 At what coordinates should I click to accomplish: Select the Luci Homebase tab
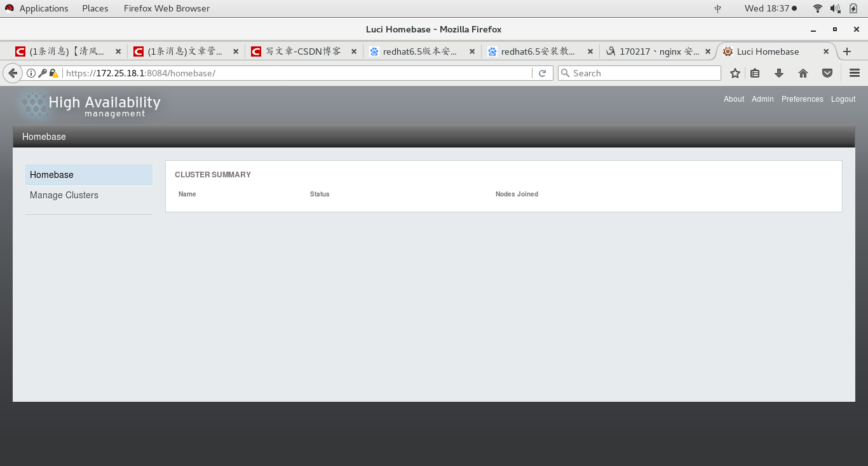point(768,51)
